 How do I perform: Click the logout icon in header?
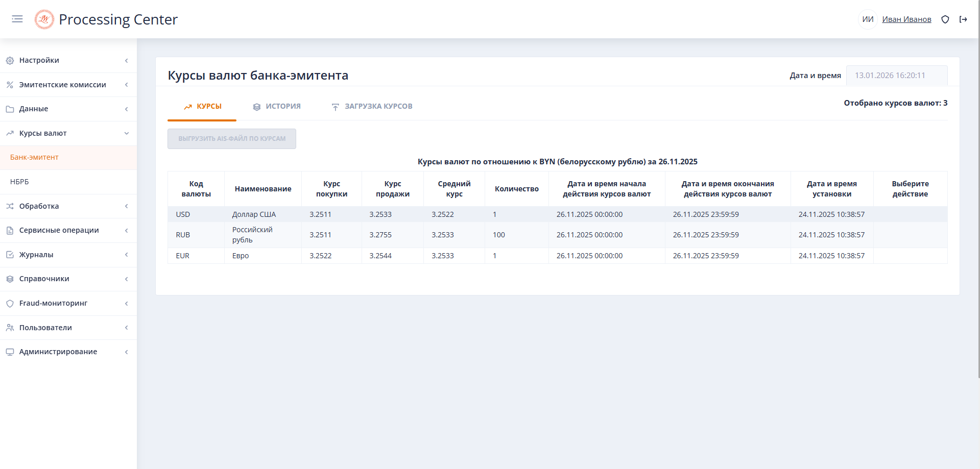point(963,19)
